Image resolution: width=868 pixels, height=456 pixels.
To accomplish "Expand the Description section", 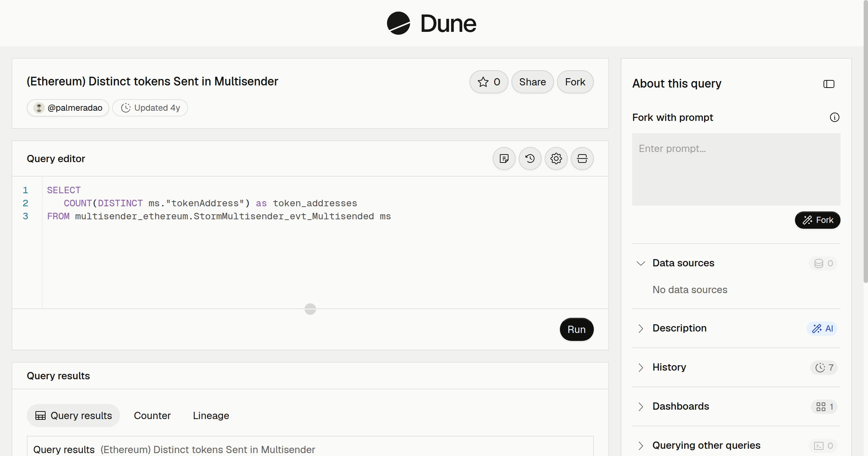I will click(x=641, y=328).
